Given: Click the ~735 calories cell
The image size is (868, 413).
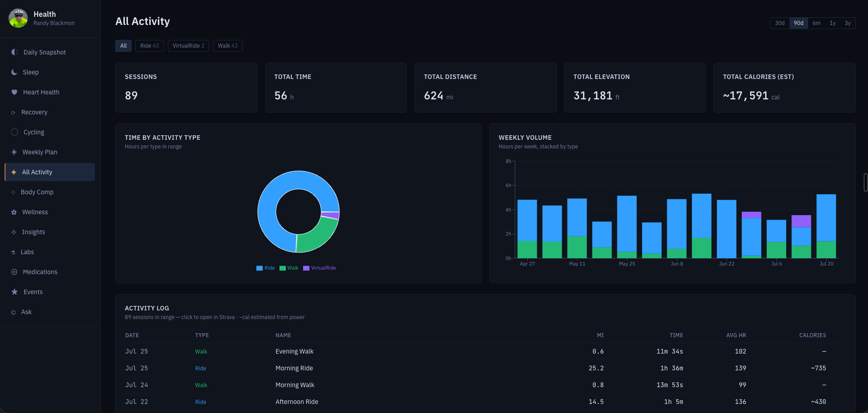Looking at the screenshot, I should tap(818, 368).
